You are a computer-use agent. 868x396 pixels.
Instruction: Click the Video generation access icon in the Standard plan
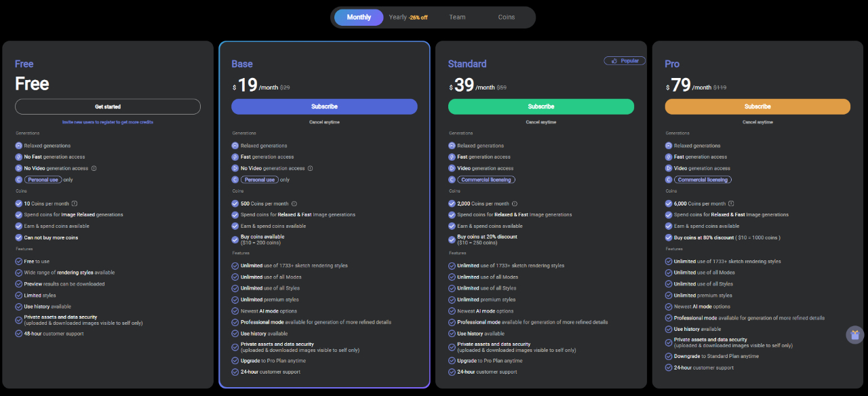click(x=452, y=168)
